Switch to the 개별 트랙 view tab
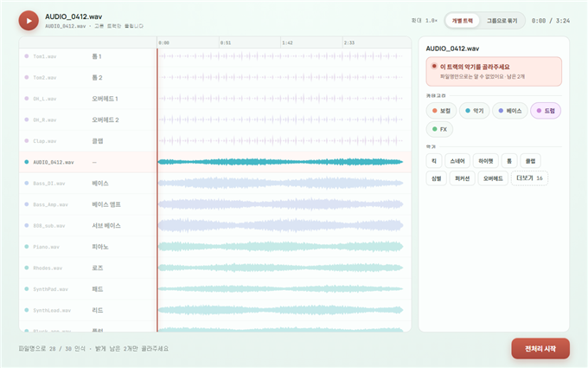 point(462,21)
